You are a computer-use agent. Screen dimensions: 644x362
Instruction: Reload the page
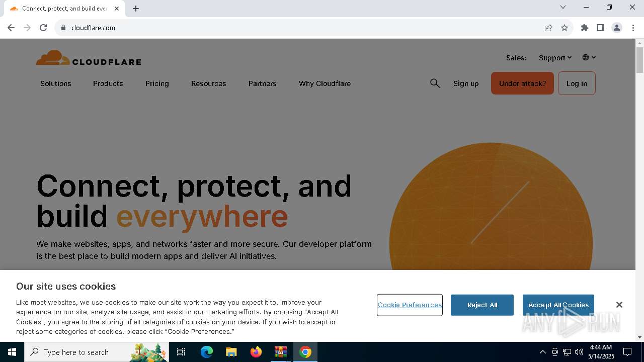tap(43, 28)
